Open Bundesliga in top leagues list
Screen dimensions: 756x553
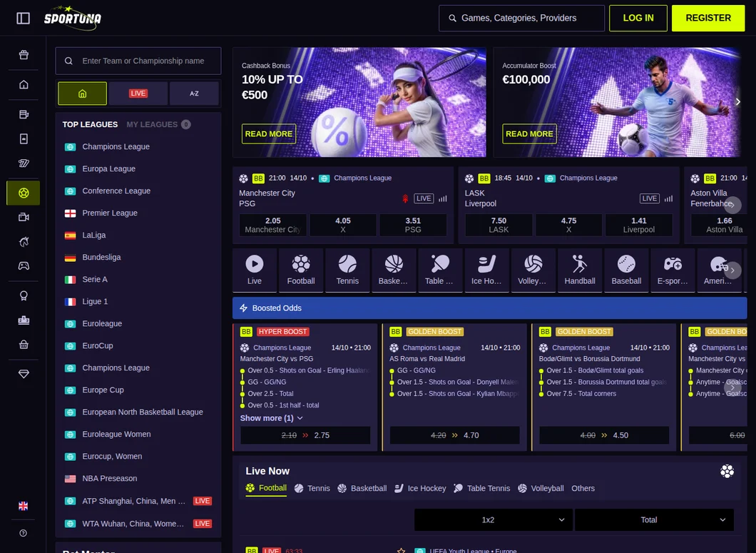tap(138, 257)
